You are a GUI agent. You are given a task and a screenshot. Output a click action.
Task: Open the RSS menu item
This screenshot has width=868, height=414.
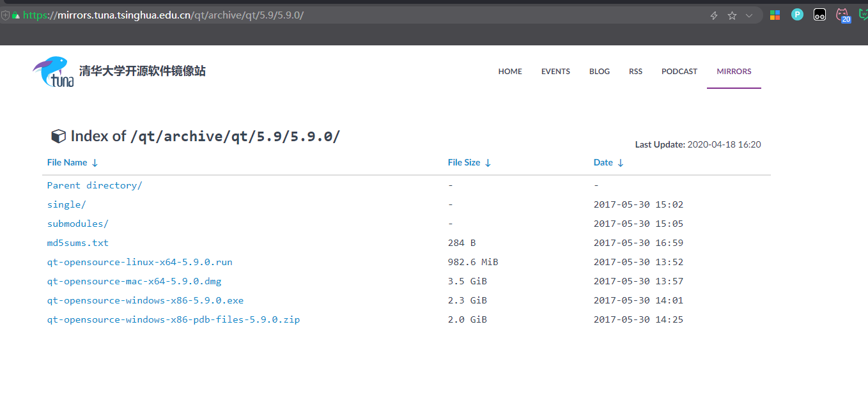635,72
